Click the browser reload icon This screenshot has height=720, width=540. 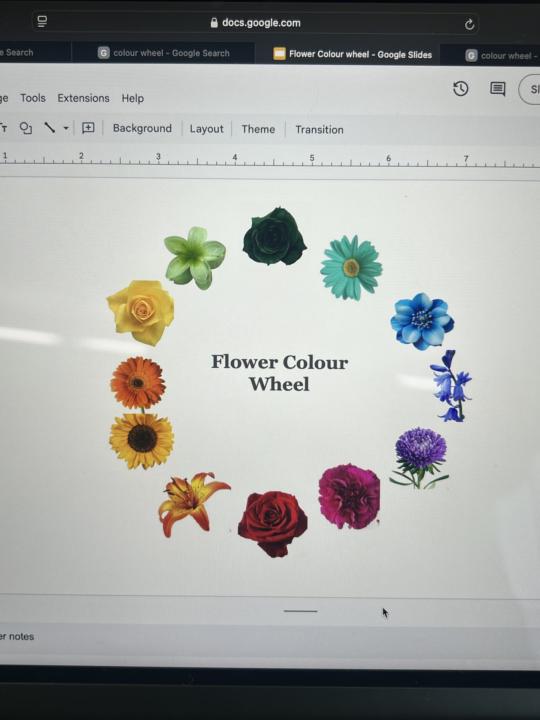[469, 24]
